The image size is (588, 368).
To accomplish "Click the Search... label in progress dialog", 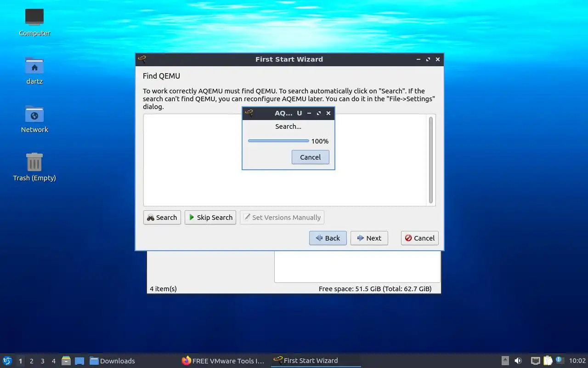I will 288,126.
